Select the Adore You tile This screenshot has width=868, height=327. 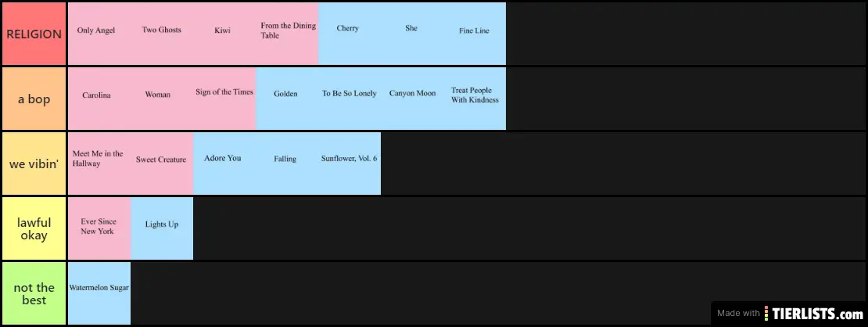coord(224,163)
